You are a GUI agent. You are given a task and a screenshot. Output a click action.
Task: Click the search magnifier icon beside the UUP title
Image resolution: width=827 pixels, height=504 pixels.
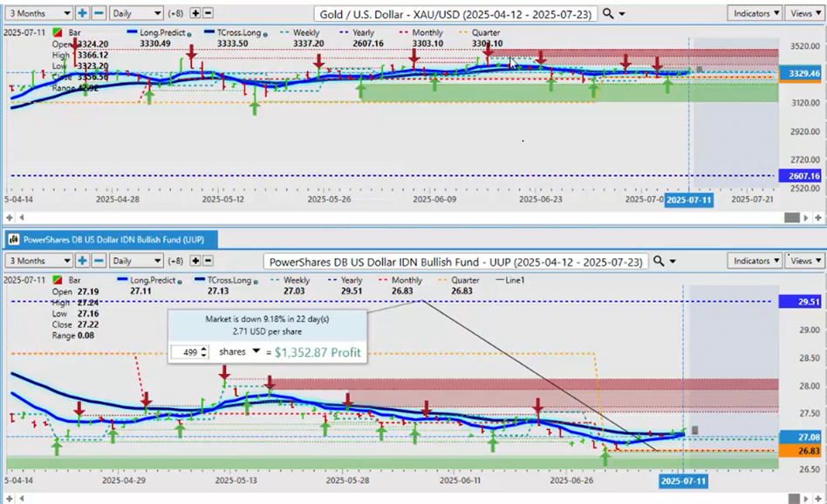coord(660,261)
